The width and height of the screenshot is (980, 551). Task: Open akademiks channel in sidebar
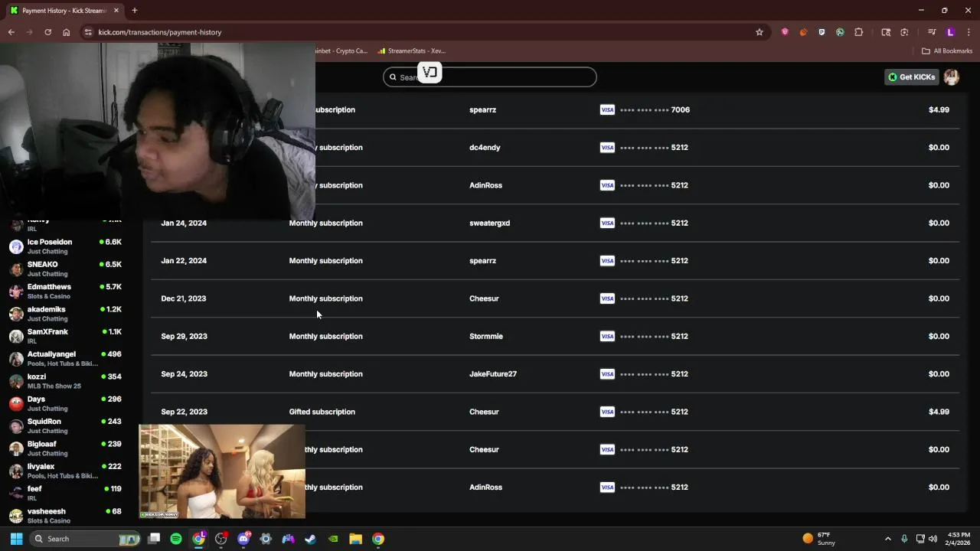coord(66,314)
